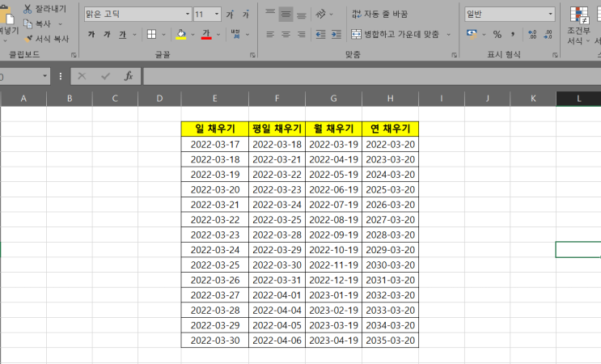Open Alignment group dialog launcher
This screenshot has width=601, height=364.
click(455, 55)
